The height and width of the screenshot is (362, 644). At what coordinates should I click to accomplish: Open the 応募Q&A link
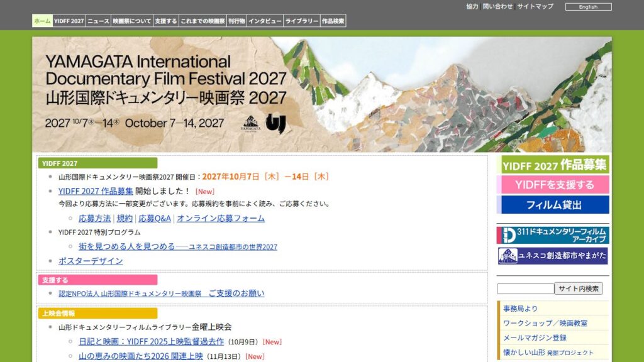pyautogui.click(x=155, y=218)
